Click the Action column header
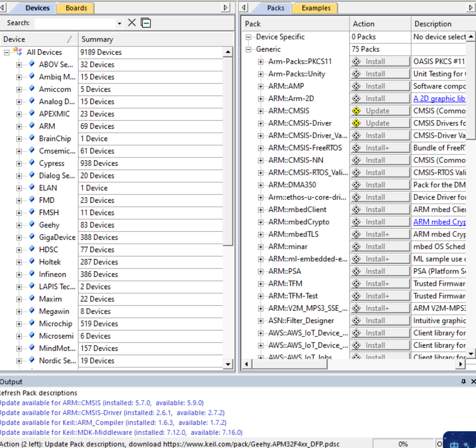This screenshot has height=448, width=476. 380,24
